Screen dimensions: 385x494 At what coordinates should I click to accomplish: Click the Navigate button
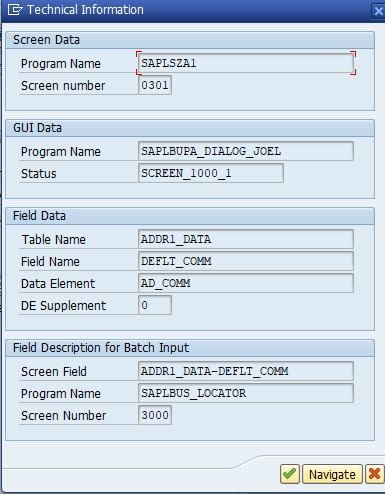332,474
